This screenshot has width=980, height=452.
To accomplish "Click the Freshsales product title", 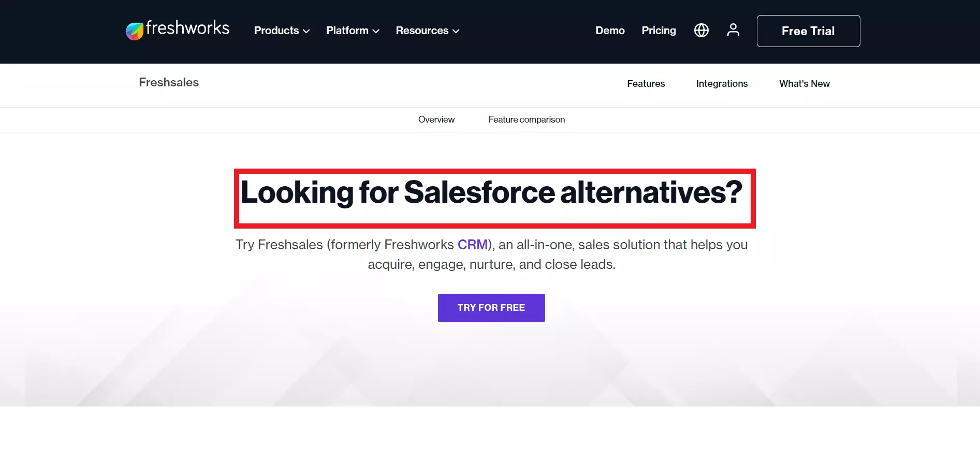I will click(x=169, y=82).
